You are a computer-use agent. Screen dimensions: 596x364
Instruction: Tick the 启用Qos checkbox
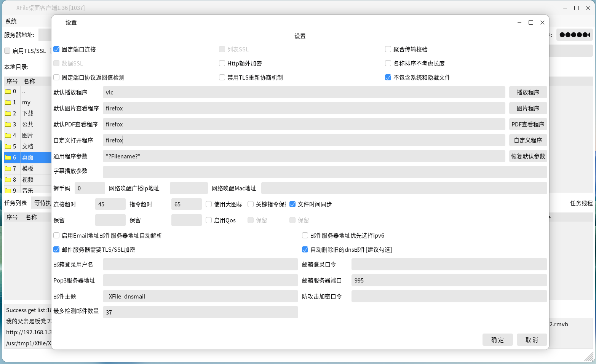(209, 220)
